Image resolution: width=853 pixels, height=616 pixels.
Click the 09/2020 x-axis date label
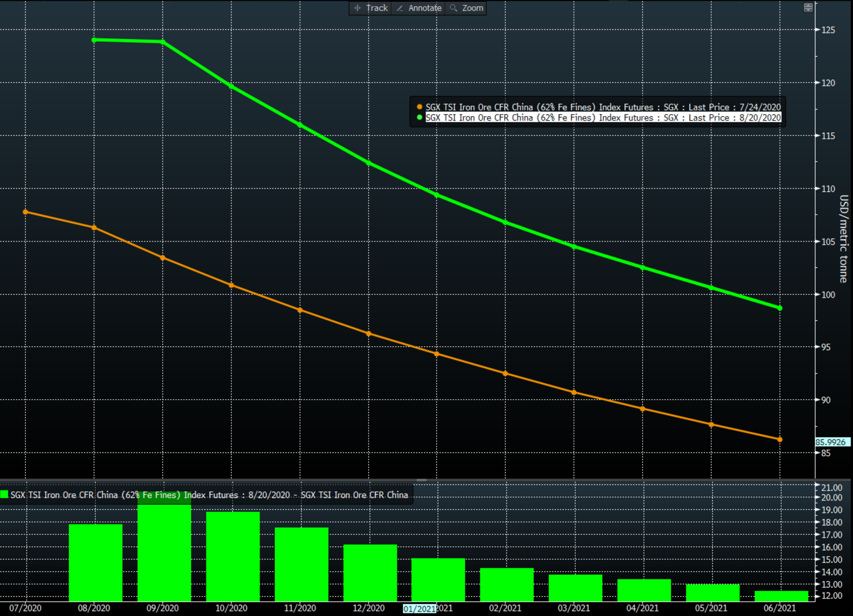tap(163, 608)
